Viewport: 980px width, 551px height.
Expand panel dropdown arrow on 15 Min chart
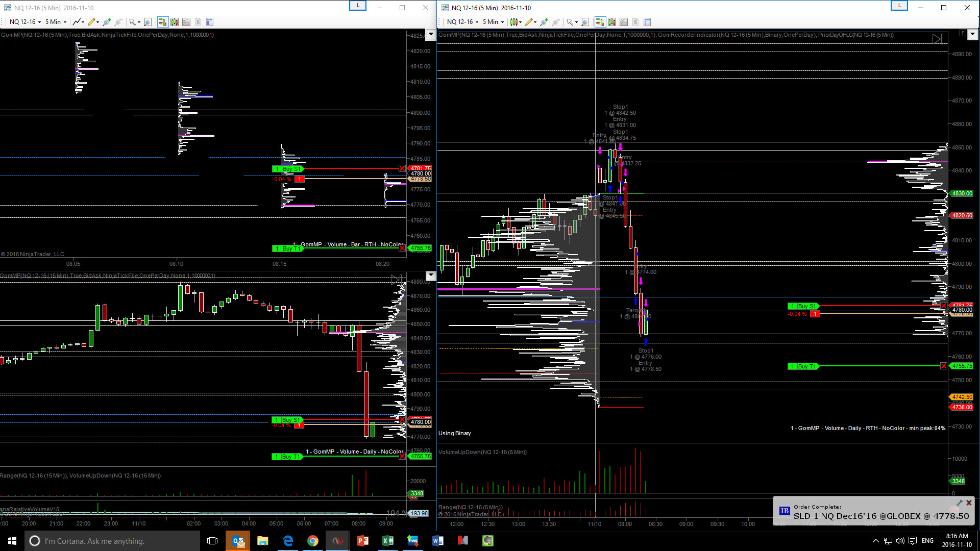431,275
